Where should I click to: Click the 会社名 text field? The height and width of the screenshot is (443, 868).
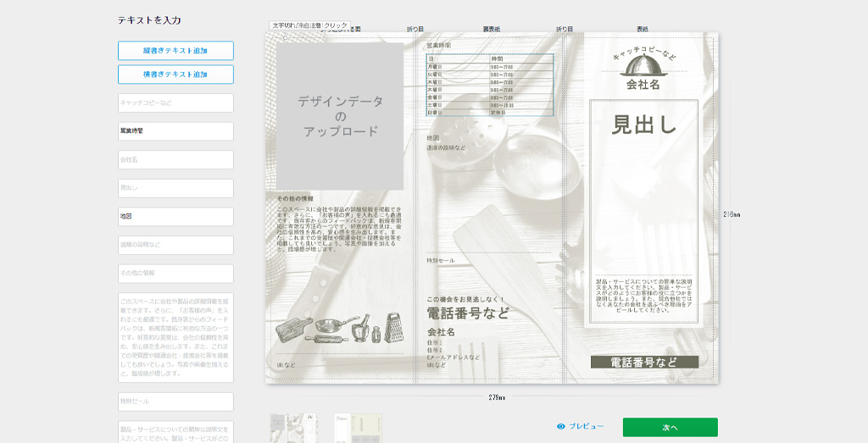175,159
